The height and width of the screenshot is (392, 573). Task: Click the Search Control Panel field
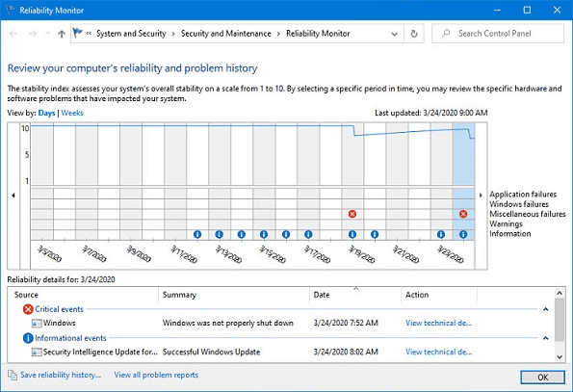pos(498,34)
